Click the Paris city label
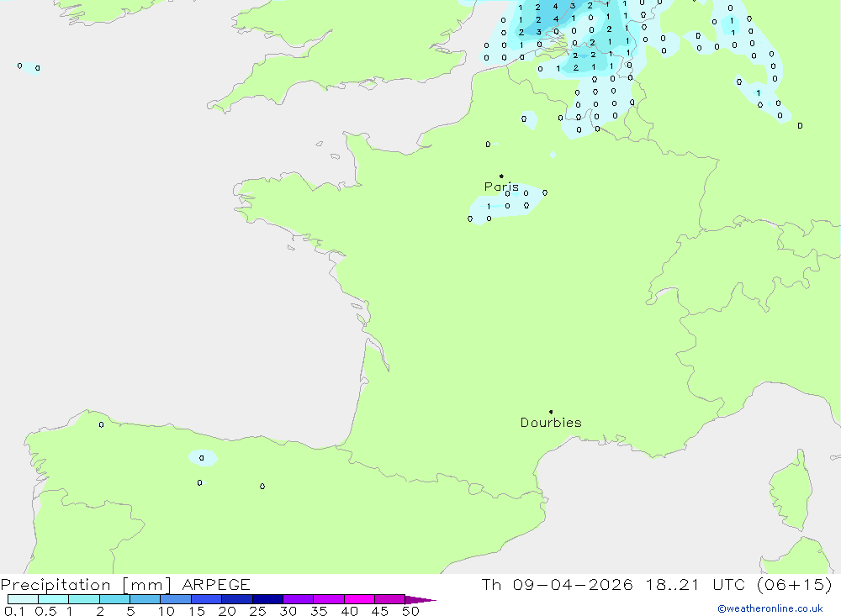The height and width of the screenshot is (616, 841). pyautogui.click(x=501, y=187)
